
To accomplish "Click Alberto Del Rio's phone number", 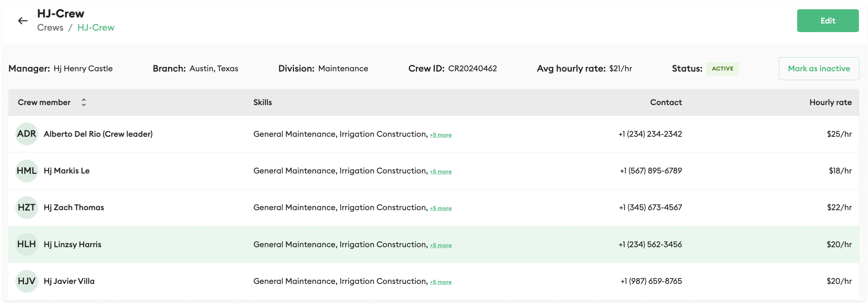I will pyautogui.click(x=650, y=134).
